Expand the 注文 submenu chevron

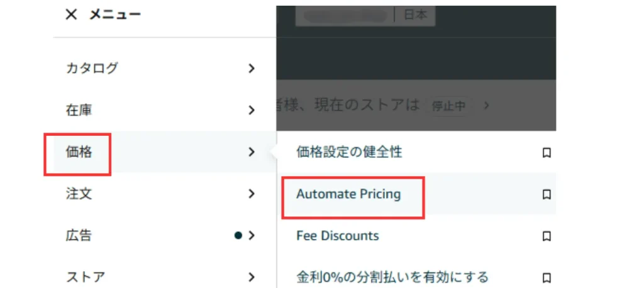pyautogui.click(x=252, y=194)
